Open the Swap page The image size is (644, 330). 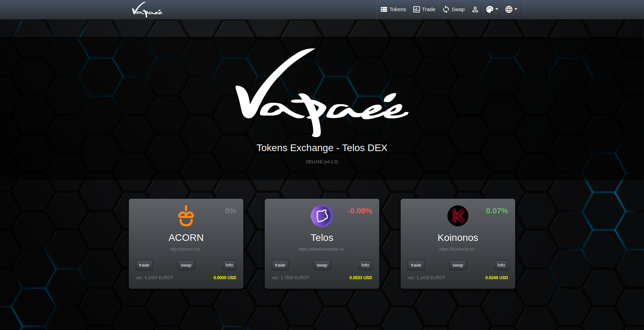pyautogui.click(x=453, y=9)
